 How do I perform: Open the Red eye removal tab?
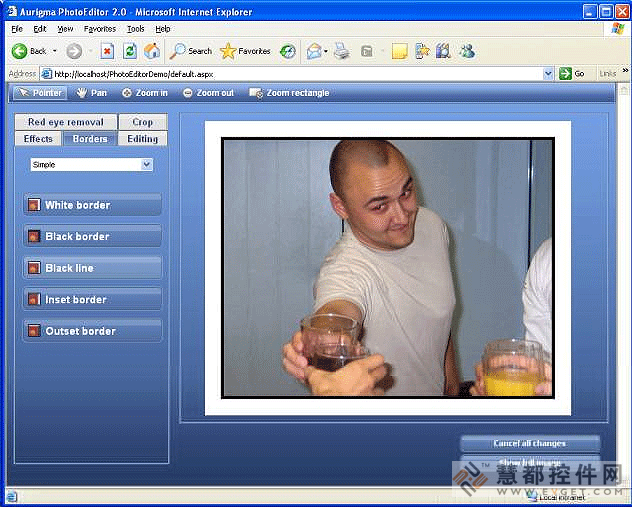tap(66, 122)
